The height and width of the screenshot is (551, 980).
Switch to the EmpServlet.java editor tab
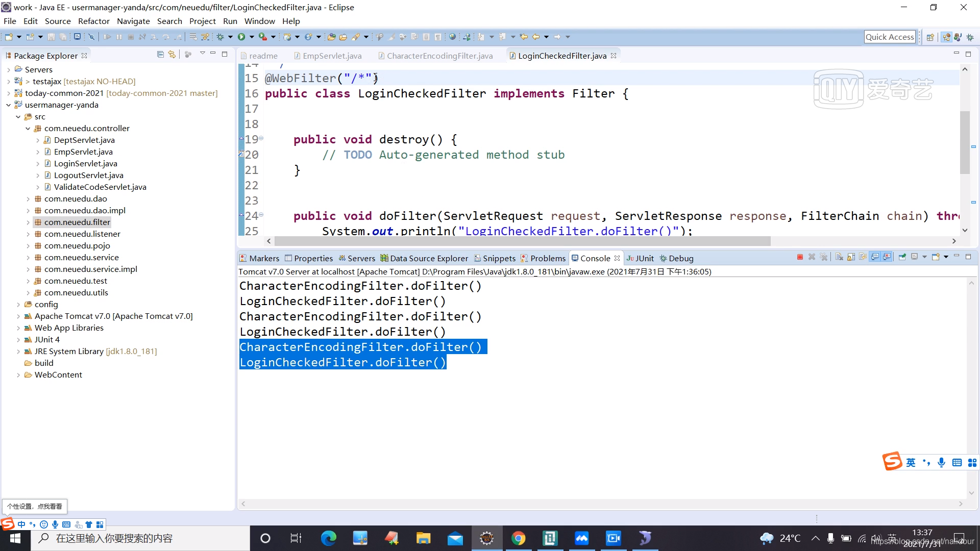pyautogui.click(x=328, y=56)
